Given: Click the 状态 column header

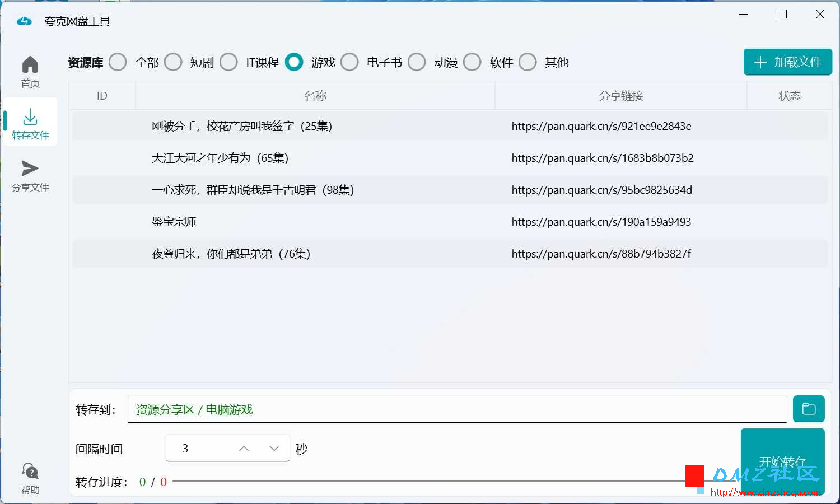Looking at the screenshot, I should [x=790, y=96].
